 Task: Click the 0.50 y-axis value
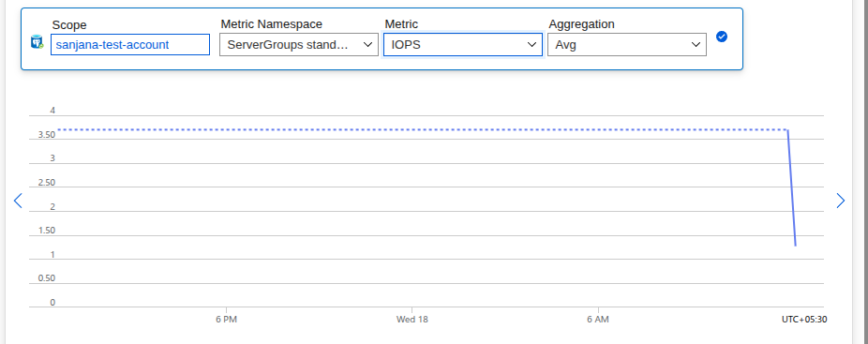pyautogui.click(x=47, y=278)
